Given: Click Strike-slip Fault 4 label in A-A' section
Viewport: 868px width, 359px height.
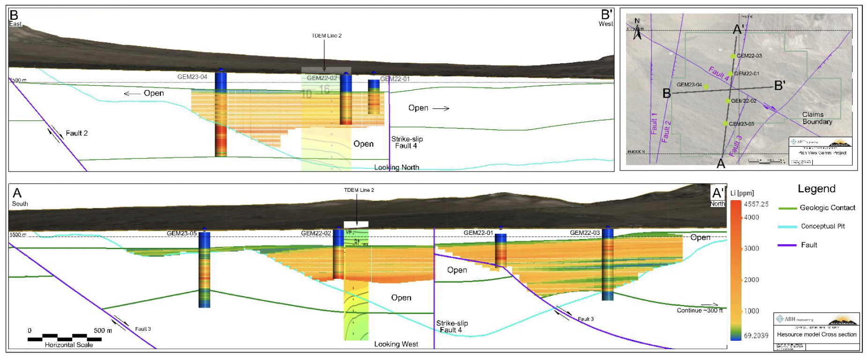Looking at the screenshot, I should pos(452,327).
